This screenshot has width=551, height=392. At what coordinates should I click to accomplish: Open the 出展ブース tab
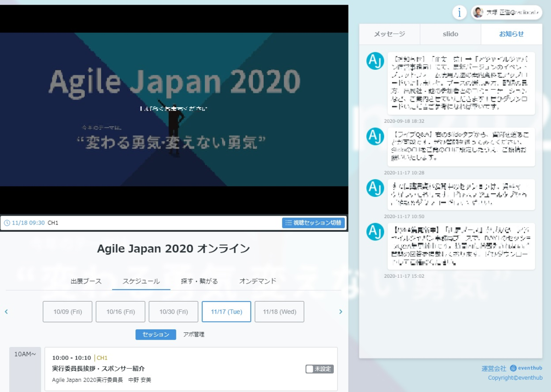coord(86,281)
